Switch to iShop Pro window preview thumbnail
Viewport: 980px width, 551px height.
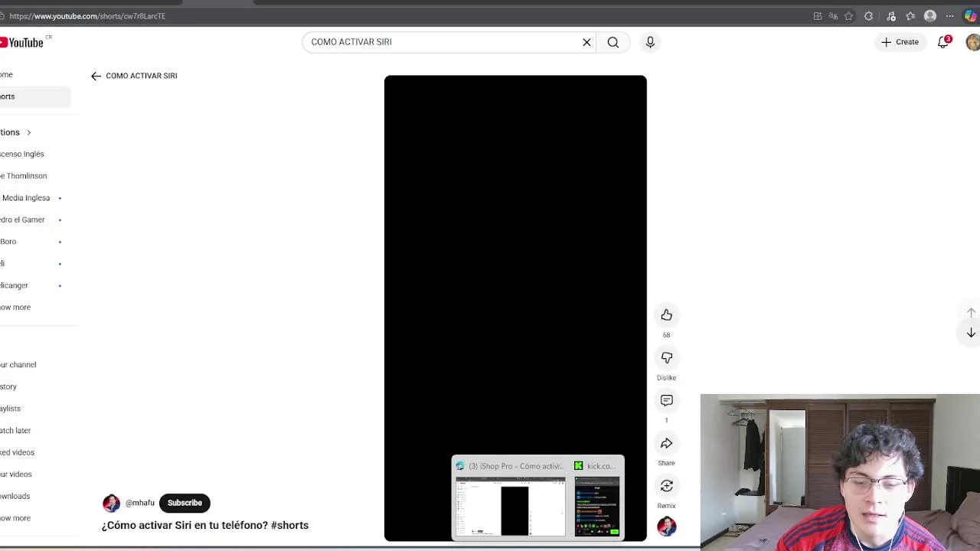coord(511,506)
